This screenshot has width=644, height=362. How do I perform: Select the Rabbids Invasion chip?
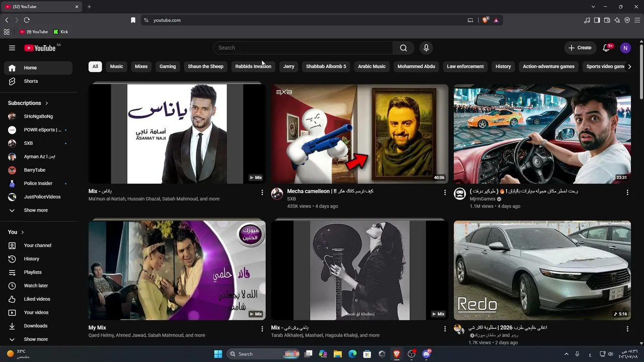click(x=253, y=66)
